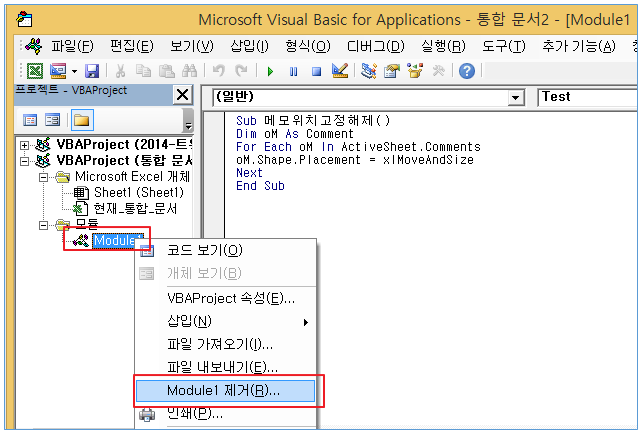Screen dimensions: 644x436
Task: Open the 실행(R) menu
Action: tap(444, 46)
